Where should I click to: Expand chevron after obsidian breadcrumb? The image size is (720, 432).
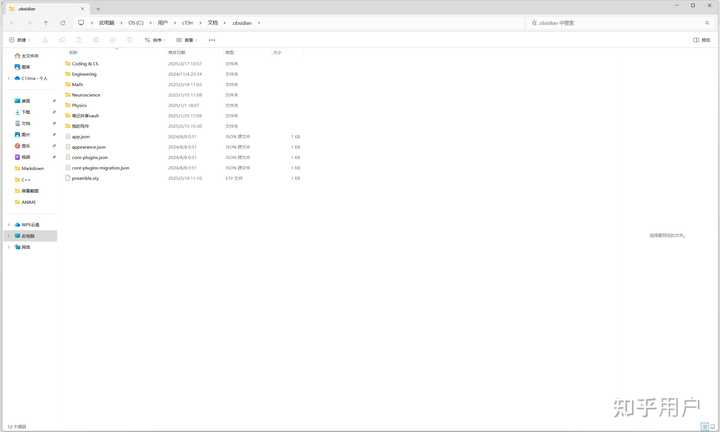click(259, 22)
